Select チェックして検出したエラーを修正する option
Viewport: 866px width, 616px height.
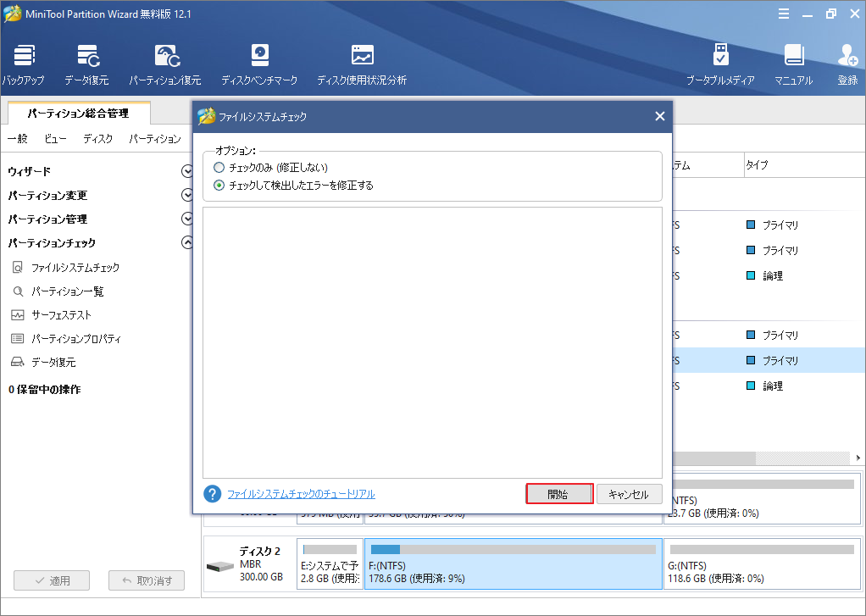tap(293, 185)
